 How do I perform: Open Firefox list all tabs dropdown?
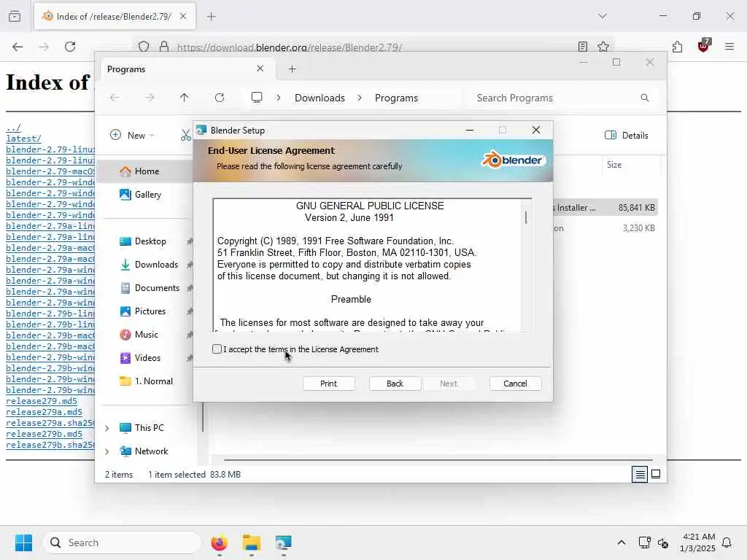(x=603, y=16)
